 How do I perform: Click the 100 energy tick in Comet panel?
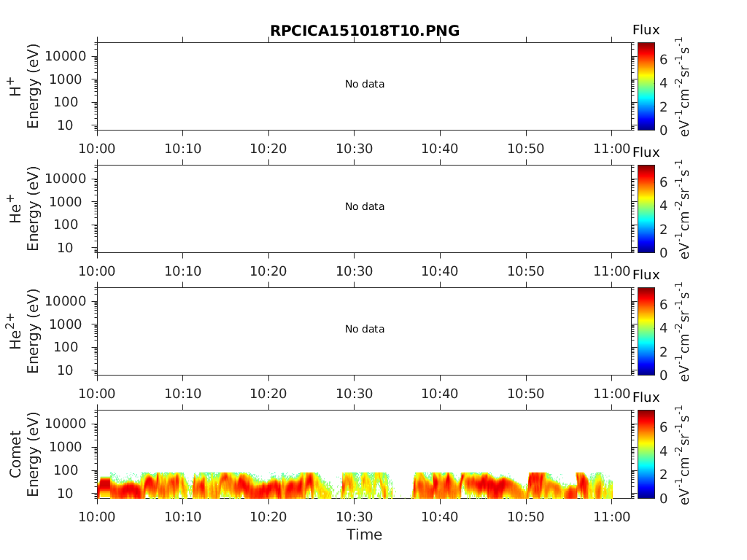point(66,470)
